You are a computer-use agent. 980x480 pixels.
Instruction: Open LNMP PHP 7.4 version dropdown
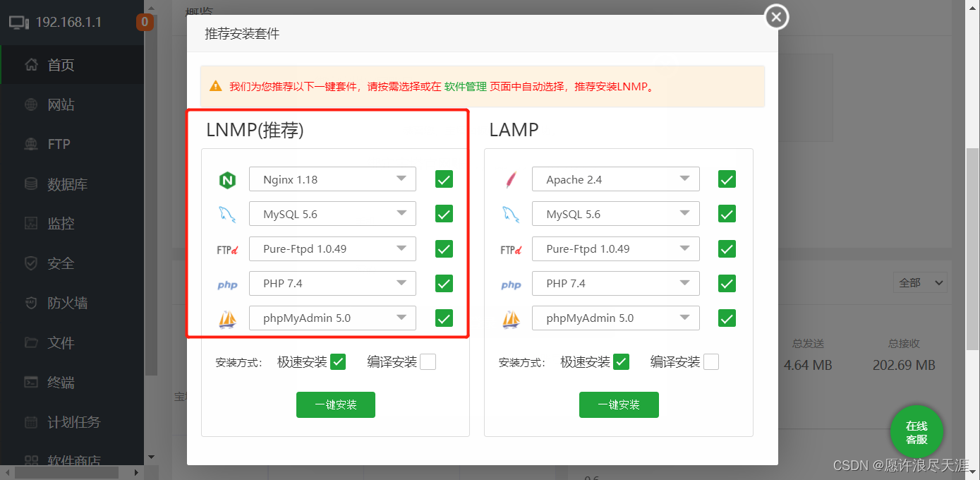tap(332, 283)
